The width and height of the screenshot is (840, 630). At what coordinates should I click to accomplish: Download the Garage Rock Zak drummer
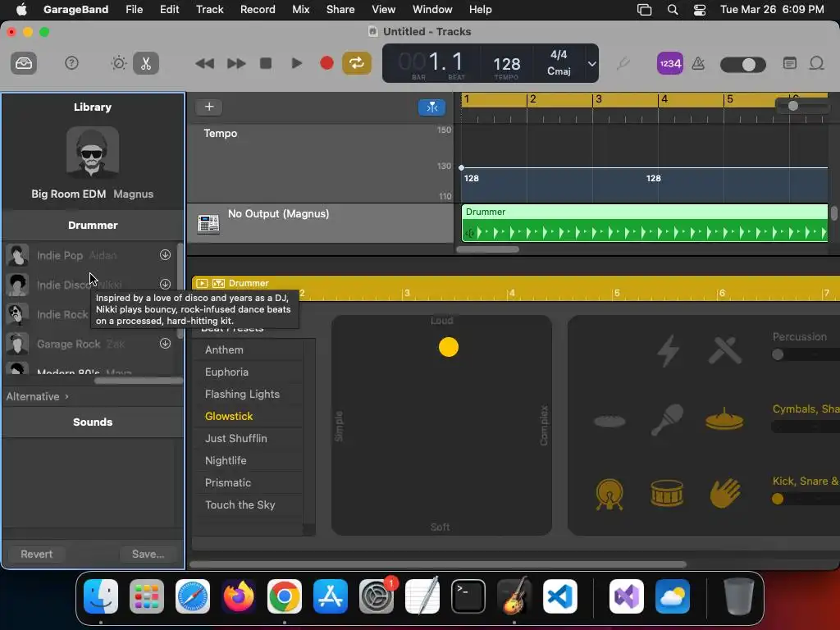point(165,344)
